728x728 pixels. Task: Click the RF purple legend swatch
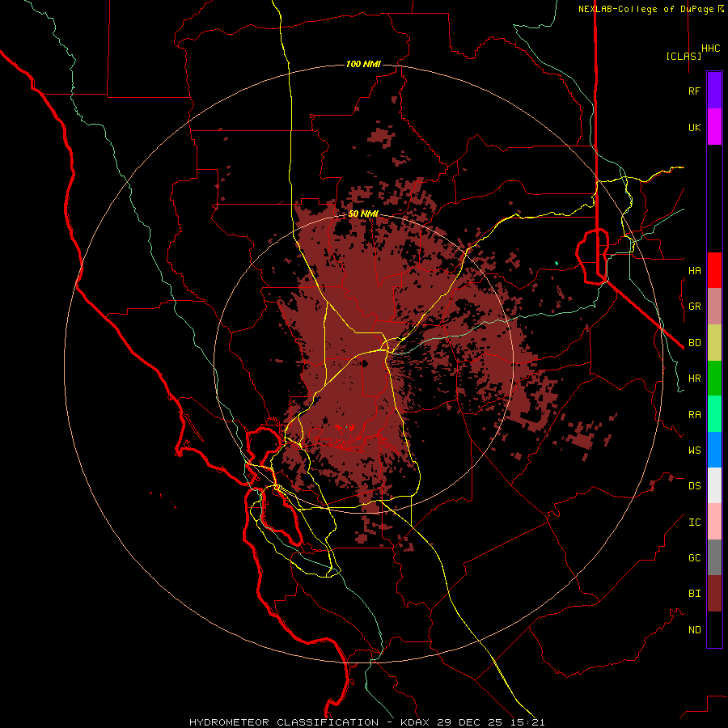(x=714, y=91)
